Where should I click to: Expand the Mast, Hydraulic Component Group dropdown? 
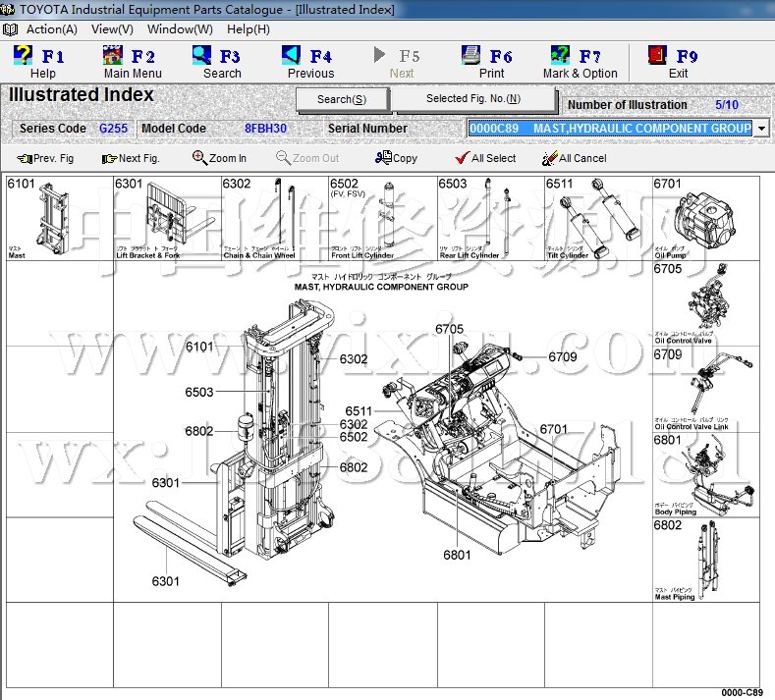[761, 129]
